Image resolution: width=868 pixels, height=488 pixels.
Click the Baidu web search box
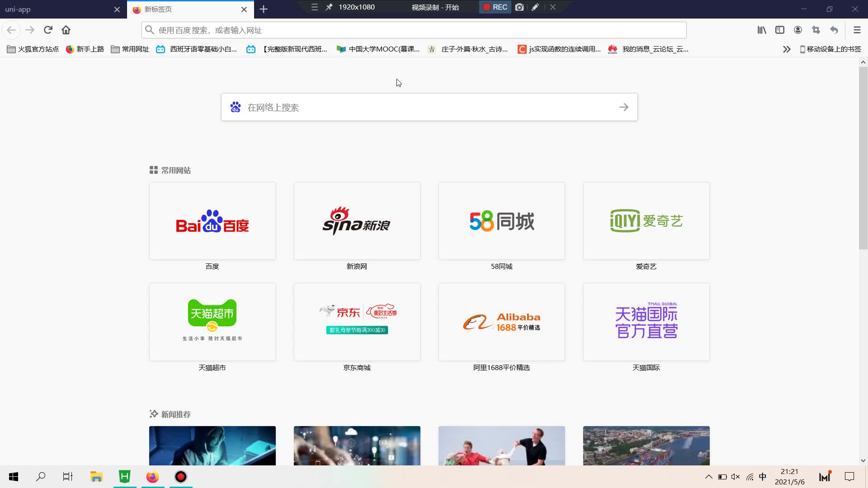429,107
